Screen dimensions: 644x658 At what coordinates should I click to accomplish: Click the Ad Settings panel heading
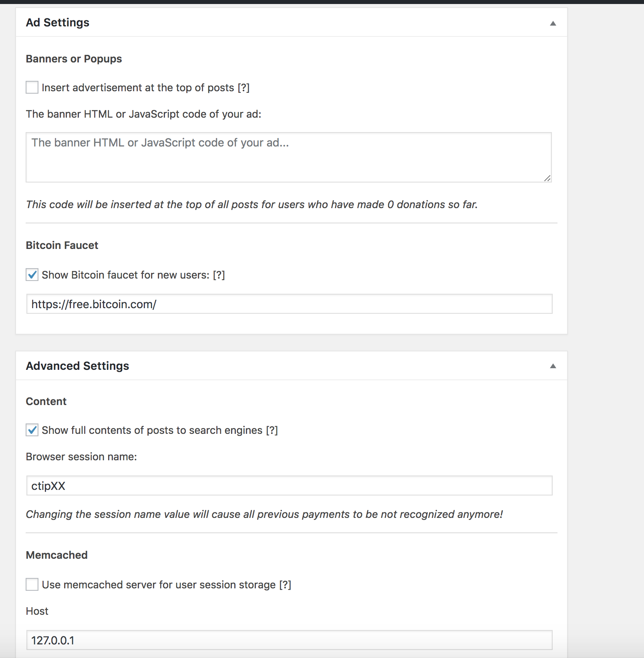tap(58, 22)
